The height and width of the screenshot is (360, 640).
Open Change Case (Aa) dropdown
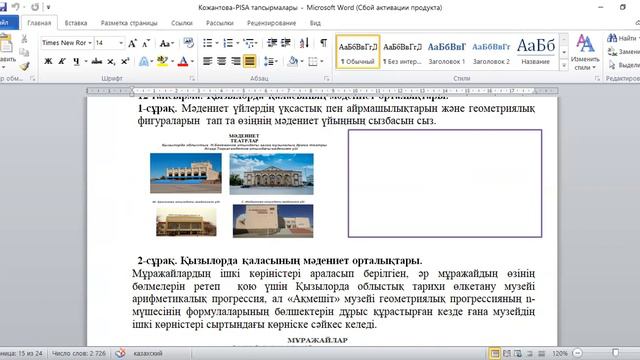click(x=167, y=43)
